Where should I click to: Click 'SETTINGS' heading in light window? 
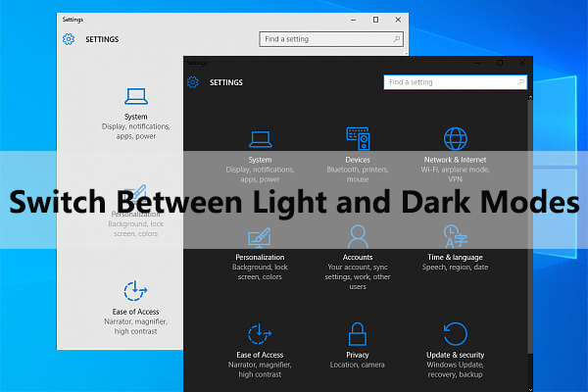pos(102,39)
